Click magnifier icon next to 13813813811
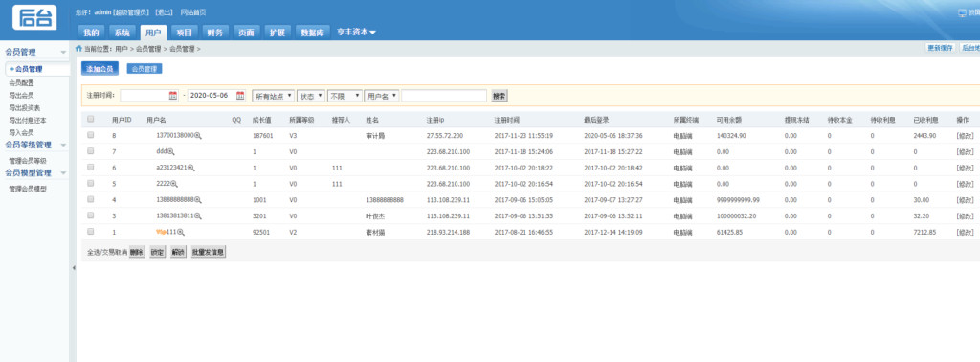The image size is (980, 362). [198, 215]
